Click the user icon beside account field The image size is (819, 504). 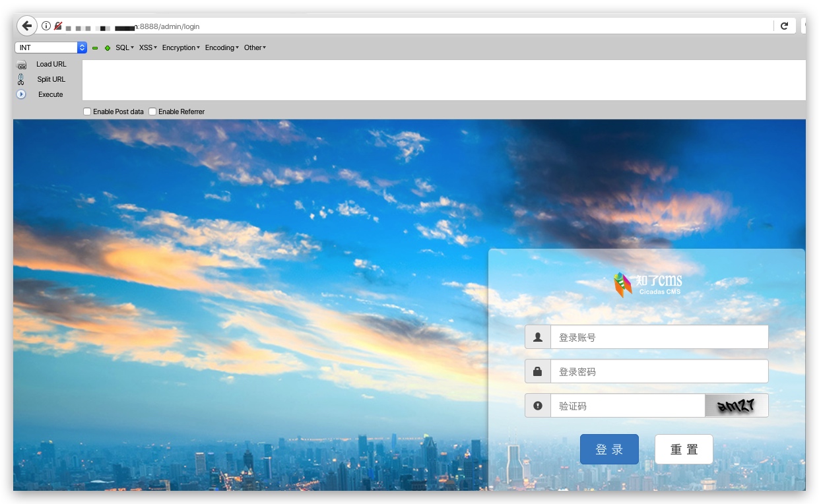[x=538, y=337]
